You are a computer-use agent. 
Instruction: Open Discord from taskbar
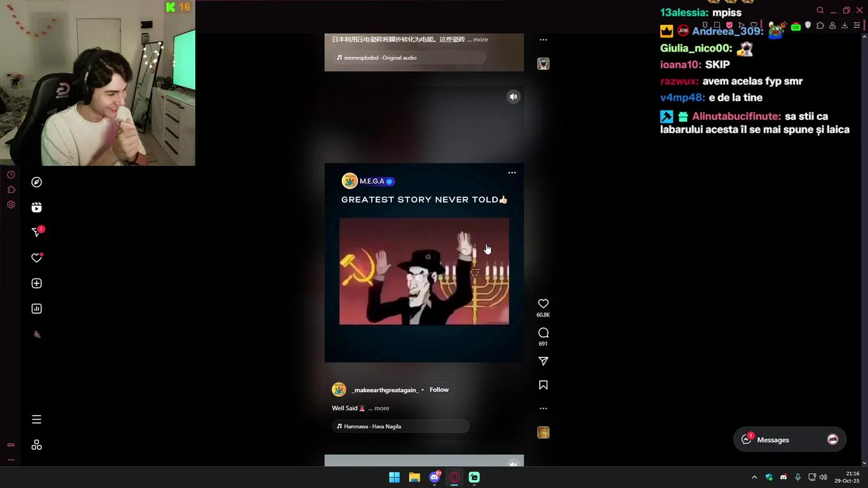click(435, 478)
